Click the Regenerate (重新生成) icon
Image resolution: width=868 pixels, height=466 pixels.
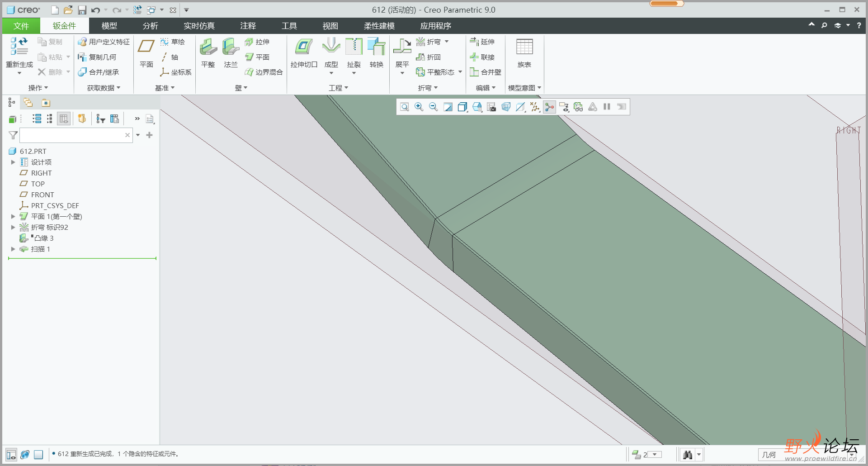click(19, 47)
